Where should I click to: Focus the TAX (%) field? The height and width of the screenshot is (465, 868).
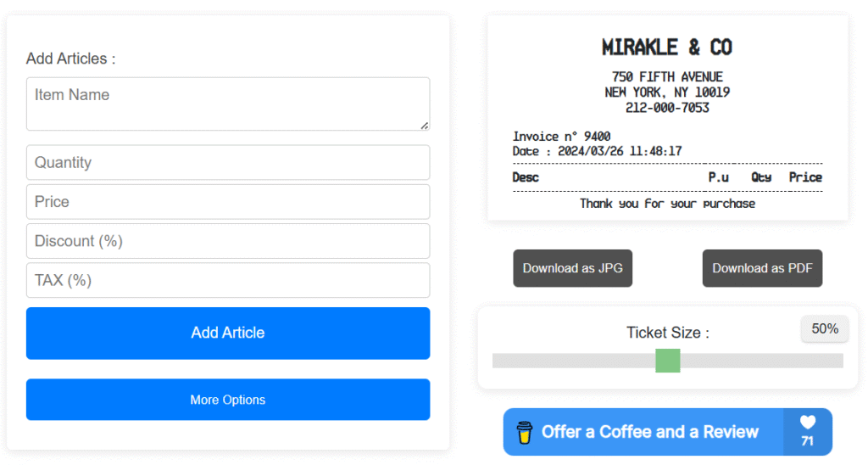228,280
